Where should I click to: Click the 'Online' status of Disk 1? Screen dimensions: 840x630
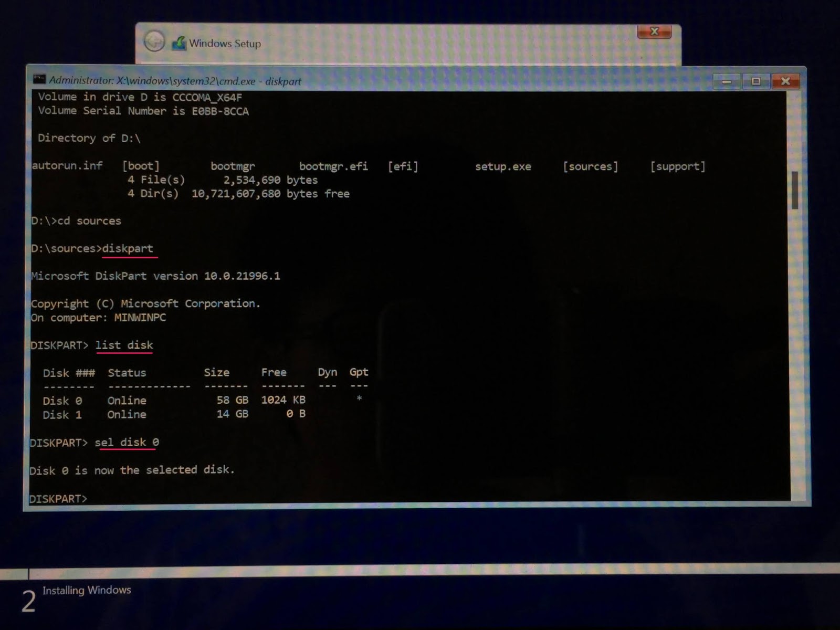(x=127, y=414)
